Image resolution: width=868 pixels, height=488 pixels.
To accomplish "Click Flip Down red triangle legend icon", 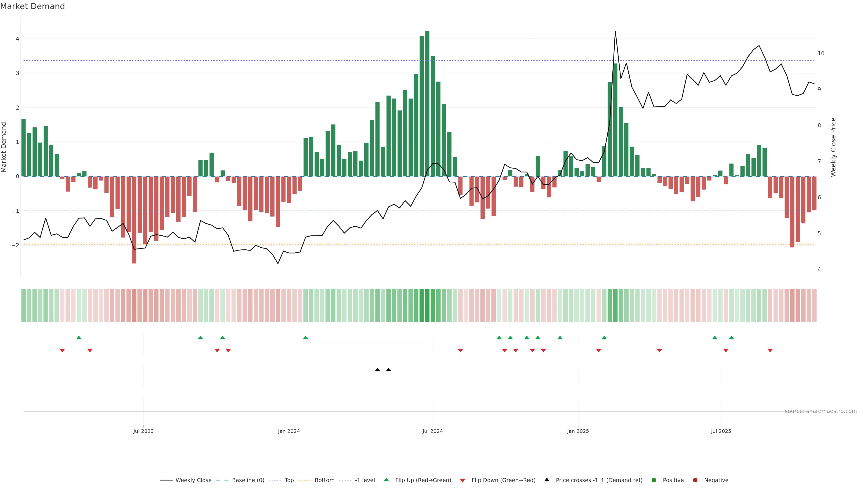I will (463, 481).
